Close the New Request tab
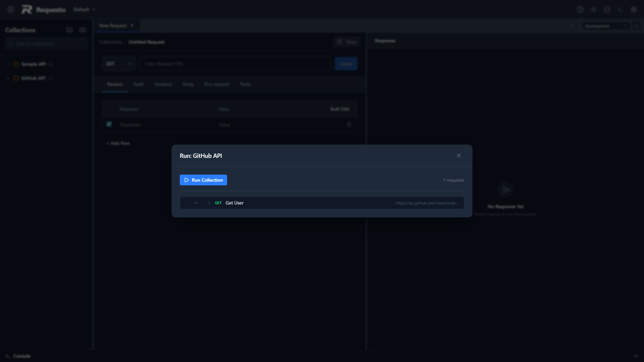644x362 pixels. pos(132,25)
